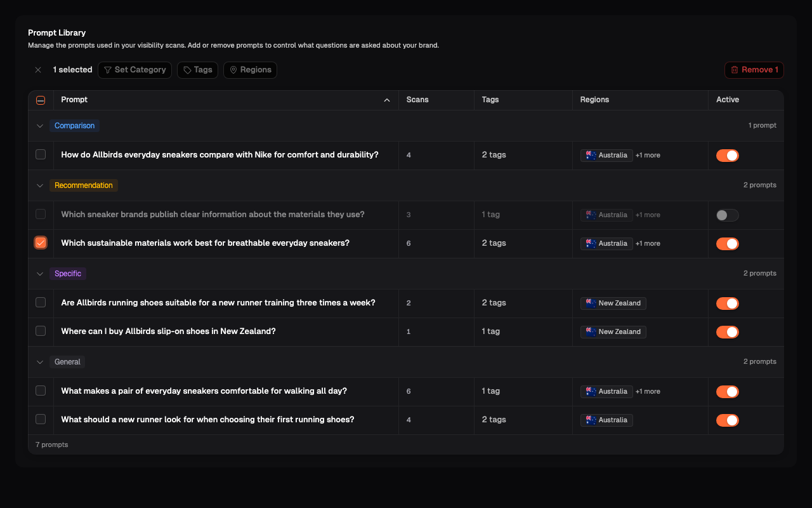Collapse the Specific category group

(x=40, y=274)
